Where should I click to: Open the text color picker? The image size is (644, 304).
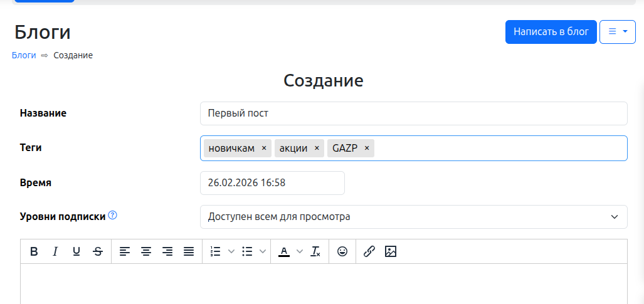[x=299, y=251]
